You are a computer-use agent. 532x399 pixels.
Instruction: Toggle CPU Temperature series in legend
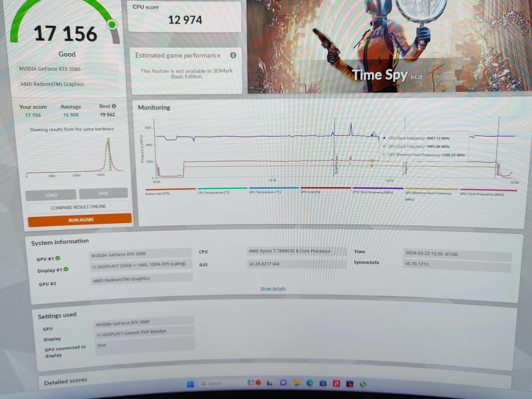point(222,190)
